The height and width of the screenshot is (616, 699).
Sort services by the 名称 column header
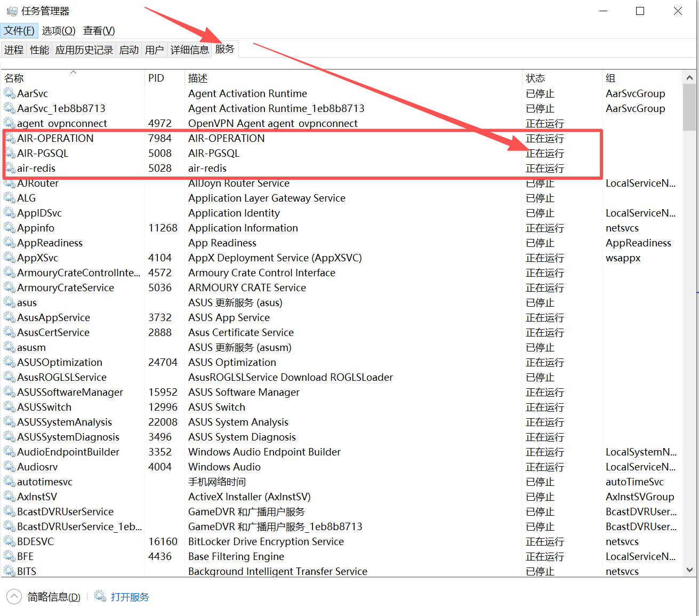(14, 78)
